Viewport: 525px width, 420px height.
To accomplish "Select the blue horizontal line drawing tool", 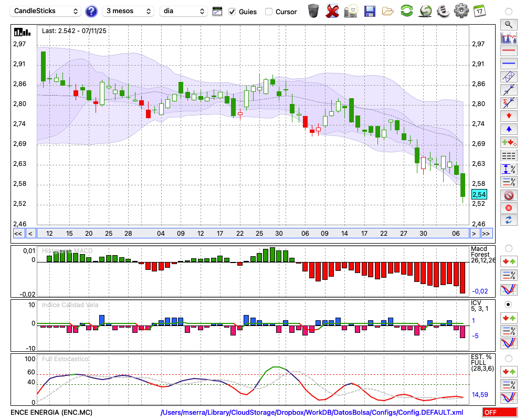I will tap(508, 64).
